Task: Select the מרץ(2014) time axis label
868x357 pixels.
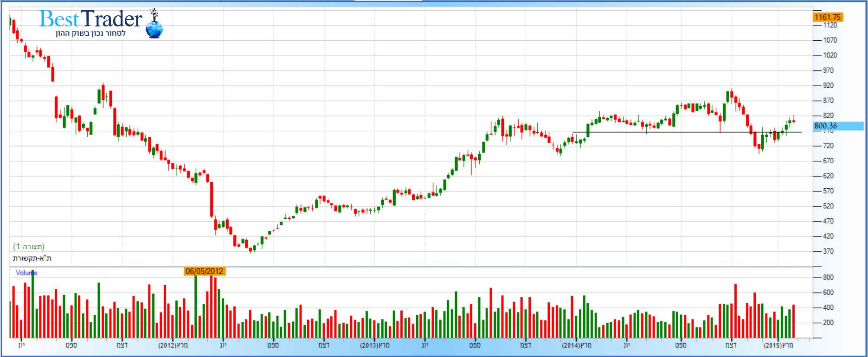Action: coord(577,345)
